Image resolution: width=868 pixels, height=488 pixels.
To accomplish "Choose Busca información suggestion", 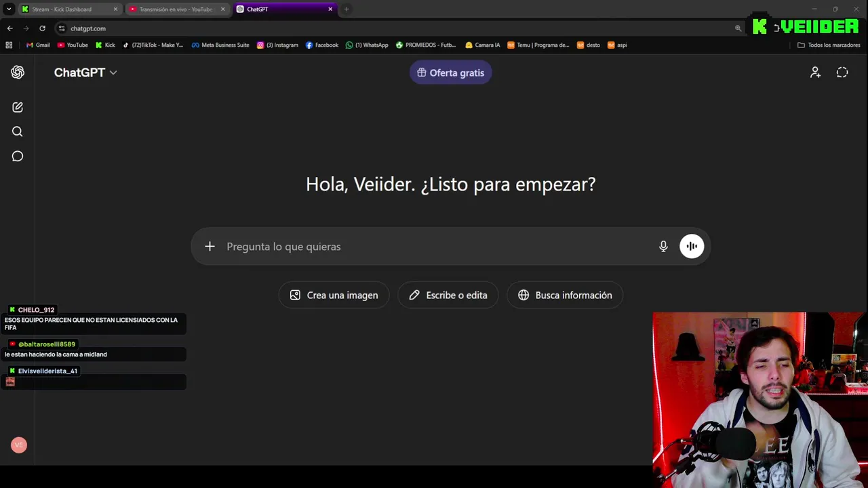I will [565, 296].
